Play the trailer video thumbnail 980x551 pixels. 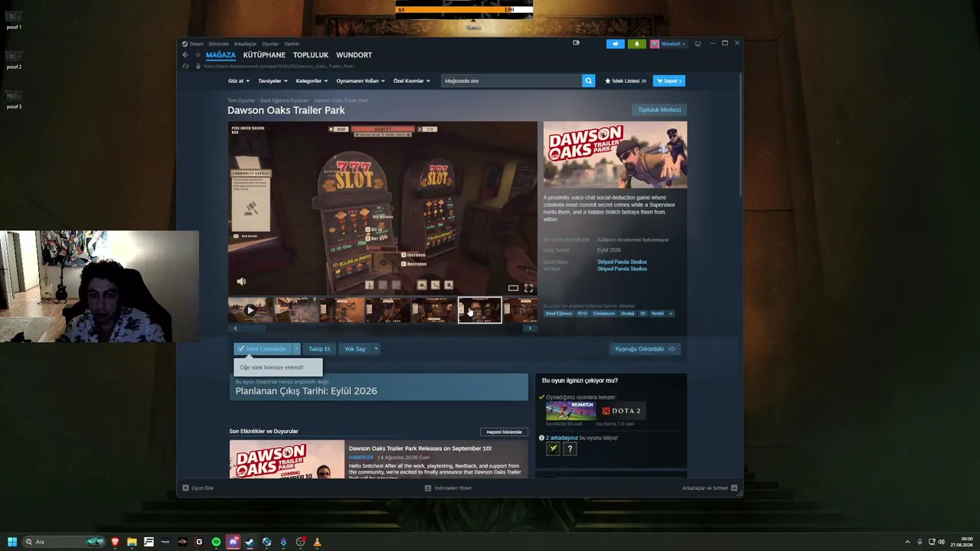[250, 310]
